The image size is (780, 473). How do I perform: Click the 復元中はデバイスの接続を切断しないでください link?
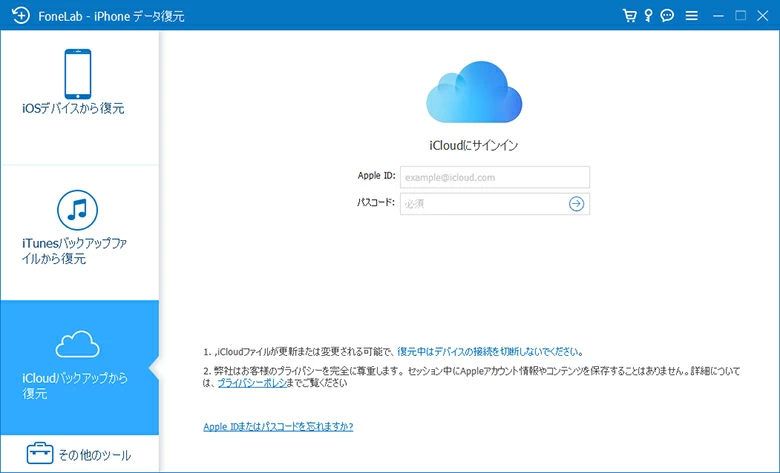click(x=489, y=351)
